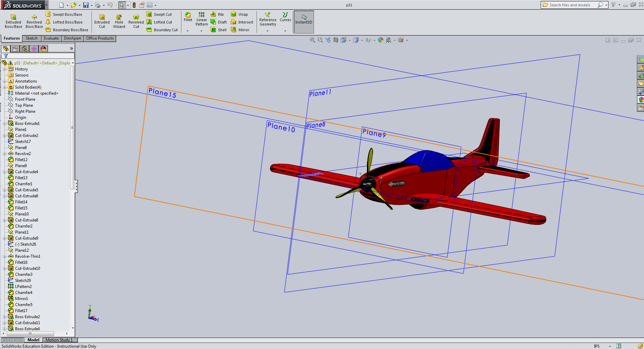Screen dimensions: 644x349
Task: Open the Appearances task pane icon
Action: point(641,100)
